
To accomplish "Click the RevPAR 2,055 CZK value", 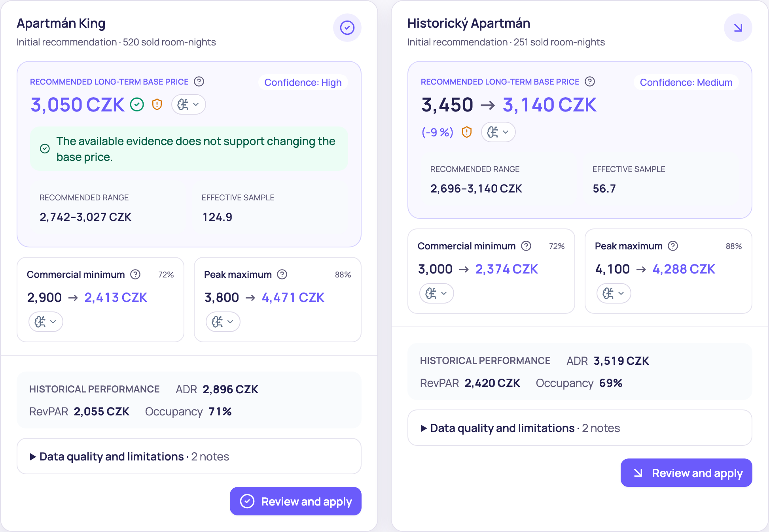I will point(102,411).
